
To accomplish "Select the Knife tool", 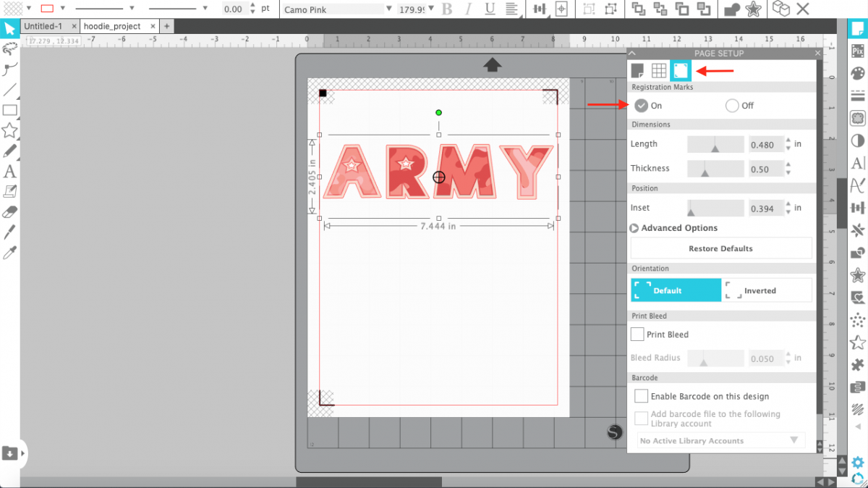I will click(9, 232).
